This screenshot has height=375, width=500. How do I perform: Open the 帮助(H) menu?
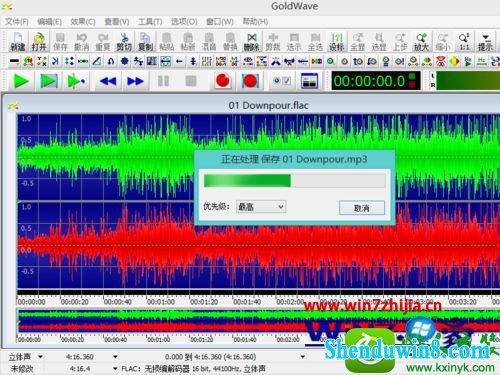(255, 22)
